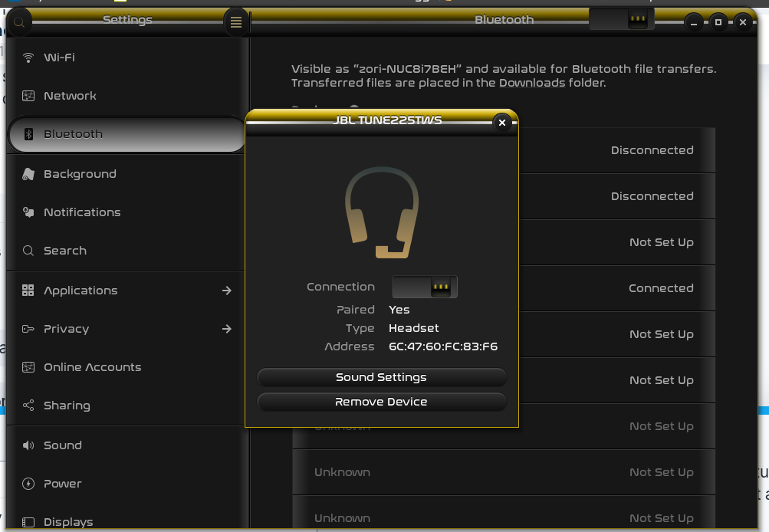Click the Privacy icon in sidebar

point(28,329)
